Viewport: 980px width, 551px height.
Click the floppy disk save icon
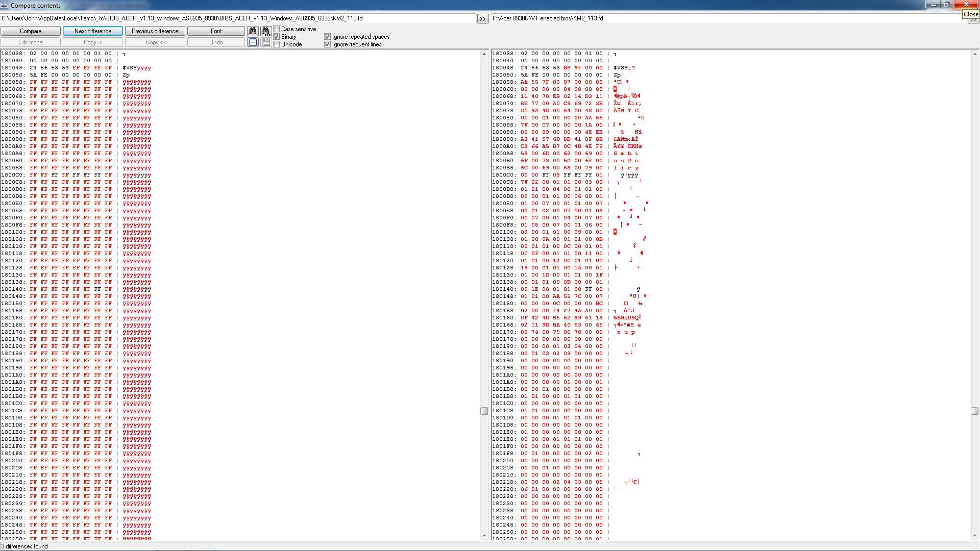[x=265, y=42]
